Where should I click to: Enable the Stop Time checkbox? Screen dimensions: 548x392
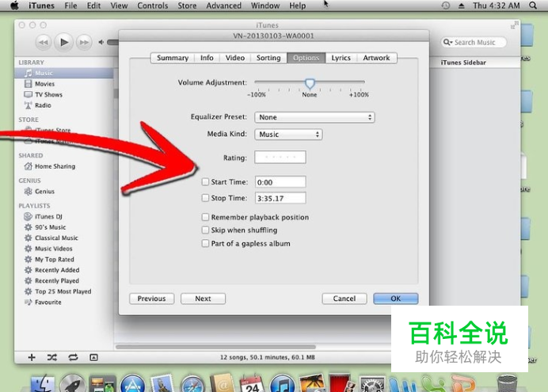(x=205, y=198)
